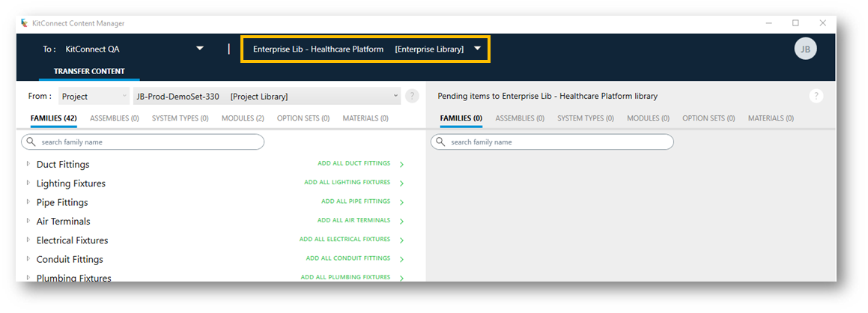Viewport: 868px width, 313px height.
Task: Click arrow next to Add All Air Terminals
Action: pos(401,221)
